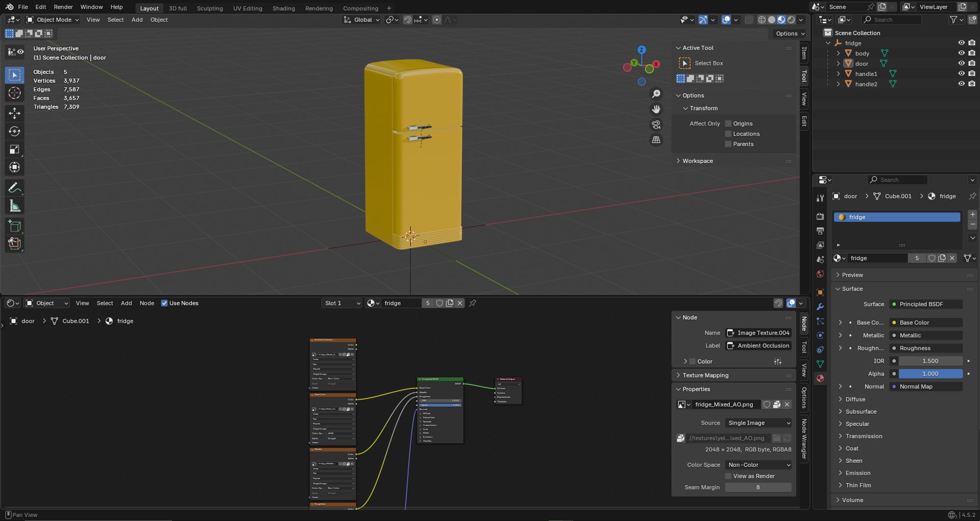Click the Principled BSDF surface button
The width and height of the screenshot is (980, 521).
click(926, 304)
